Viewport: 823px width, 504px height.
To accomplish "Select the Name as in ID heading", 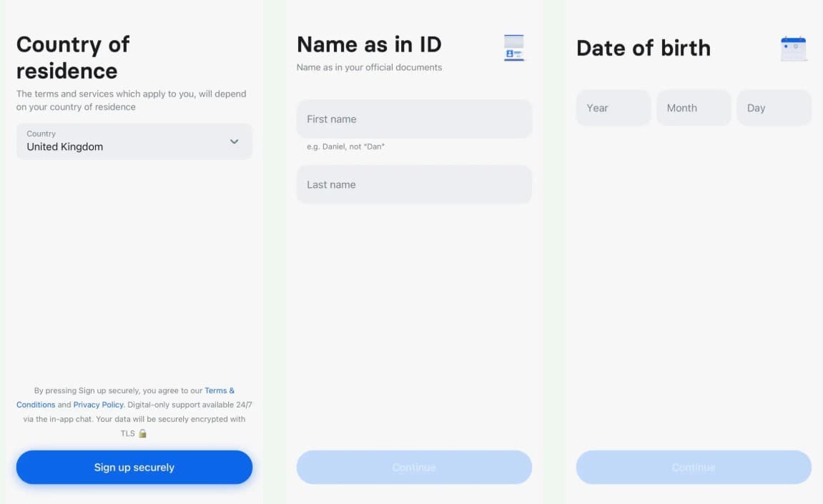I will pyautogui.click(x=369, y=44).
